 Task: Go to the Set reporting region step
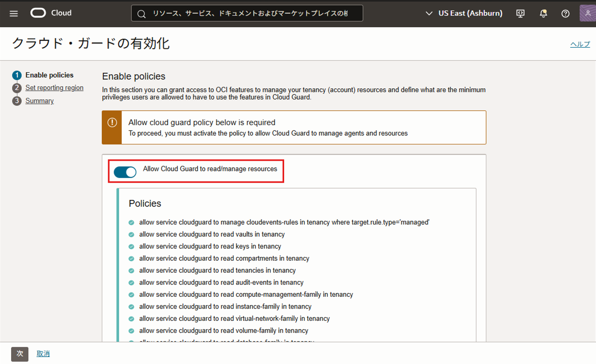tap(54, 88)
